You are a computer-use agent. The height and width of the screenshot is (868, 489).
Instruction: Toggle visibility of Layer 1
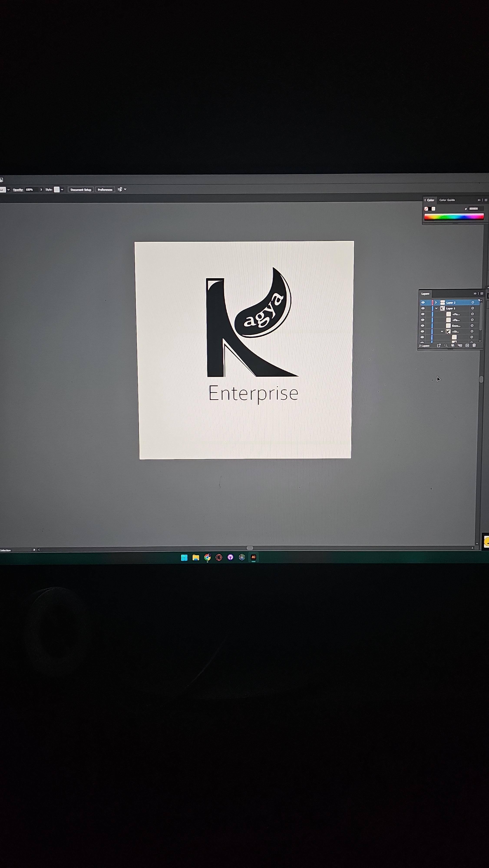coord(423,308)
